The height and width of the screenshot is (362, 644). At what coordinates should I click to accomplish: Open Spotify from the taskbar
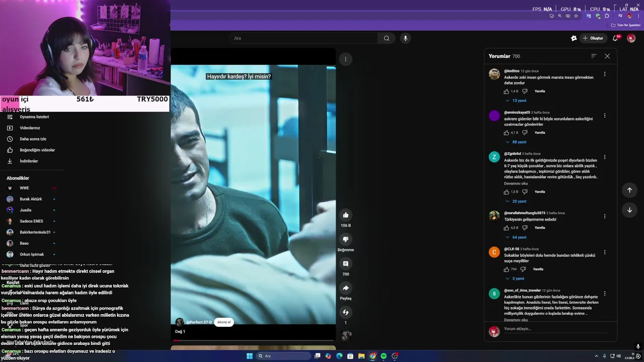(x=383, y=356)
